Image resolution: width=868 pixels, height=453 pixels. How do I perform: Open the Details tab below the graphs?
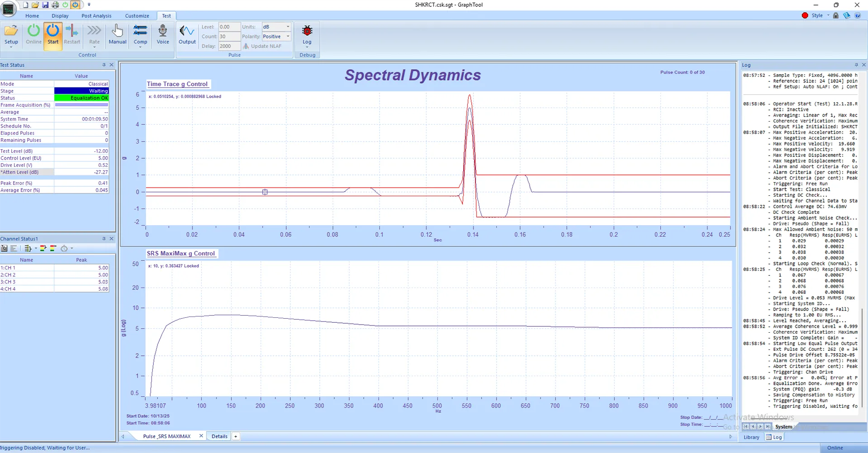[x=219, y=436]
